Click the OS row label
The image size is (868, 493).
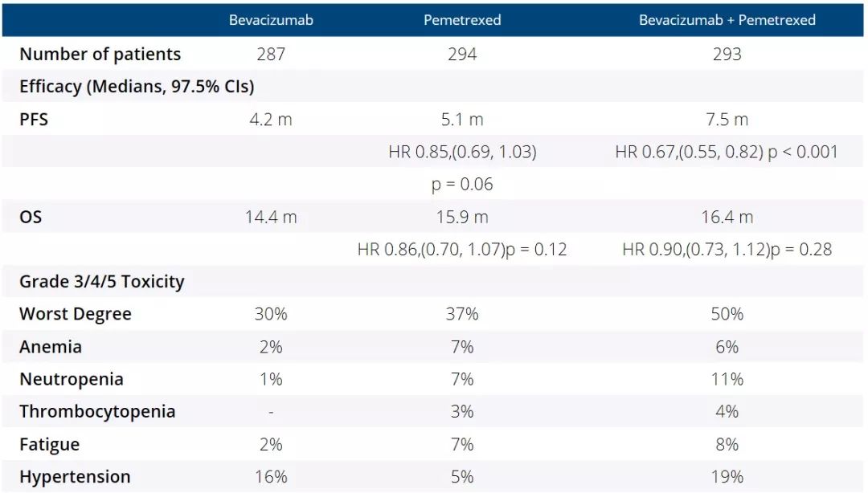click(30, 217)
